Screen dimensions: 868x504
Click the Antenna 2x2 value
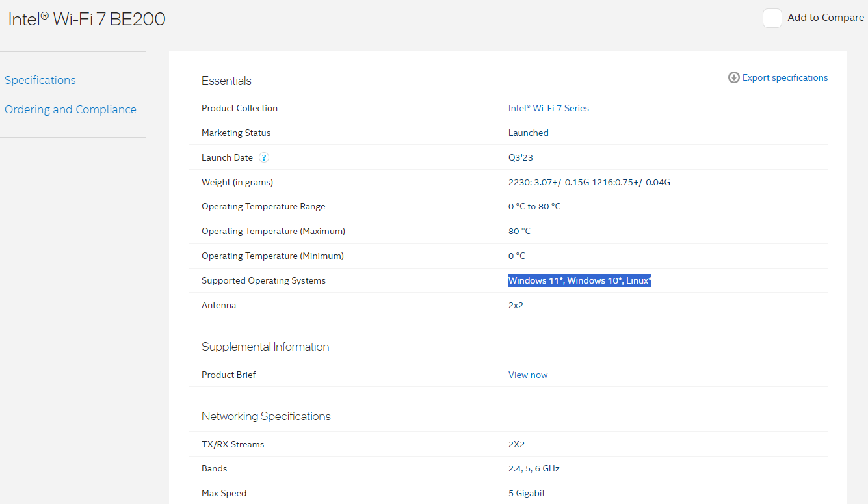coord(516,305)
